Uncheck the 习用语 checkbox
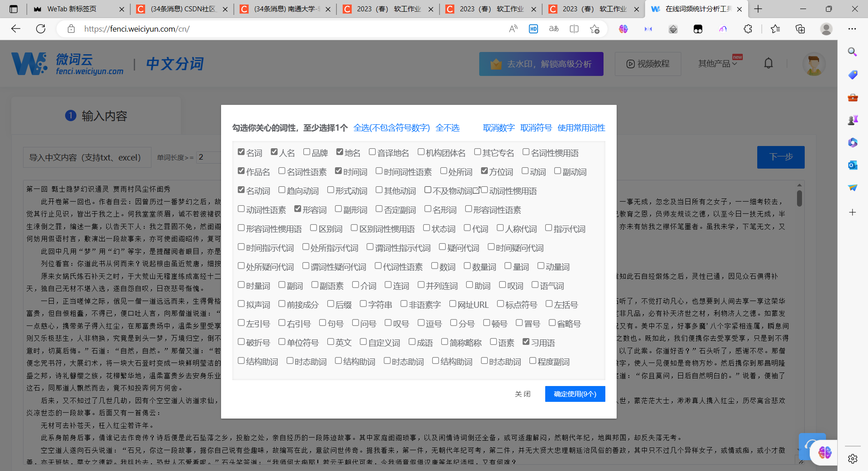Viewport: 868px width, 471px height. pyautogui.click(x=526, y=342)
